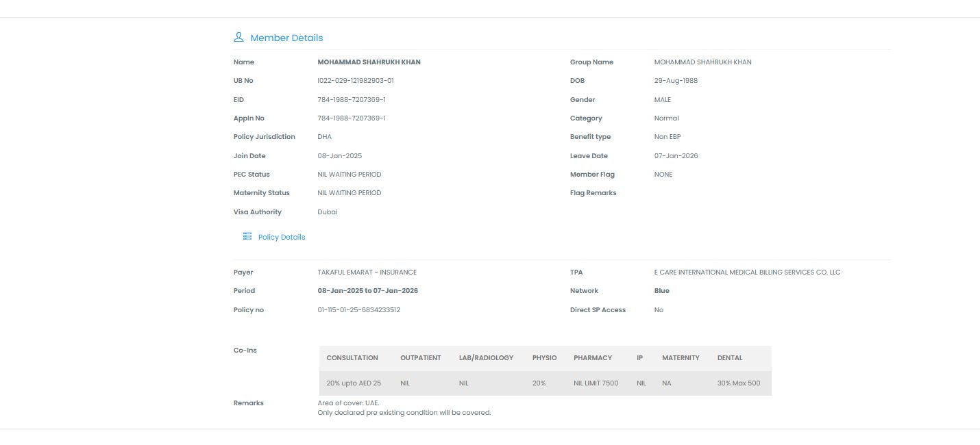Click the Member Details heading text

point(286,38)
